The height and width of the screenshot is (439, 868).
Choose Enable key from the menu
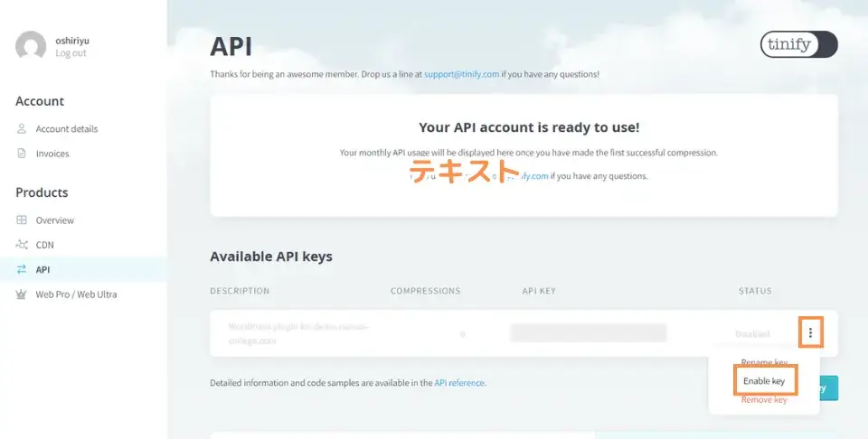764,381
